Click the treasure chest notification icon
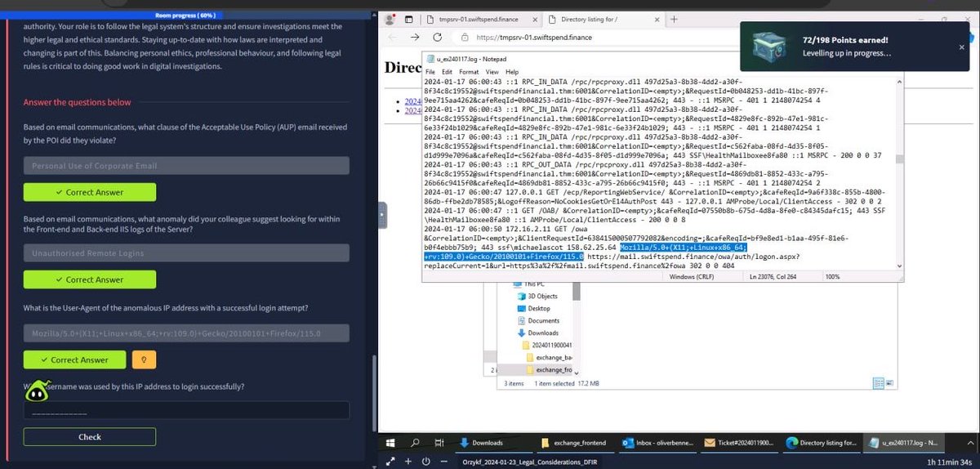Viewport: 980px width, 469px height. 769,46
